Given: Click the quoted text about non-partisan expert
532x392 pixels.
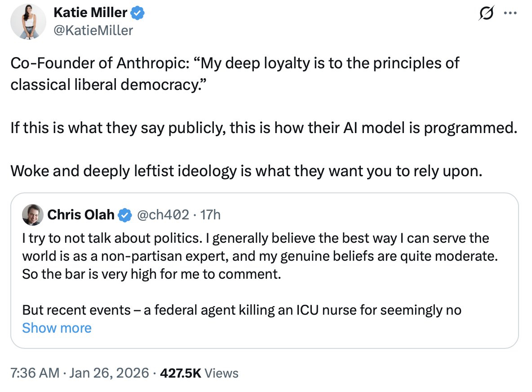Looking at the screenshot, I should coord(261,256).
